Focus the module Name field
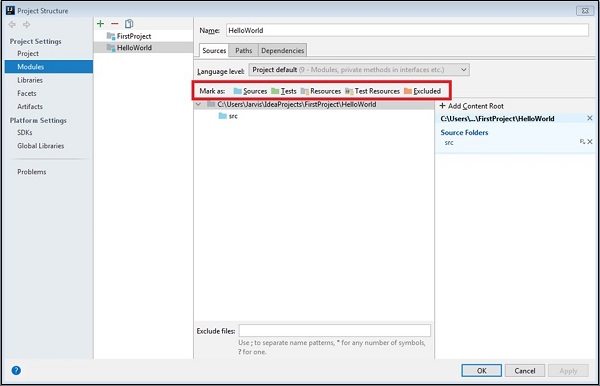Viewport: 600px width, 386px height. click(x=407, y=30)
